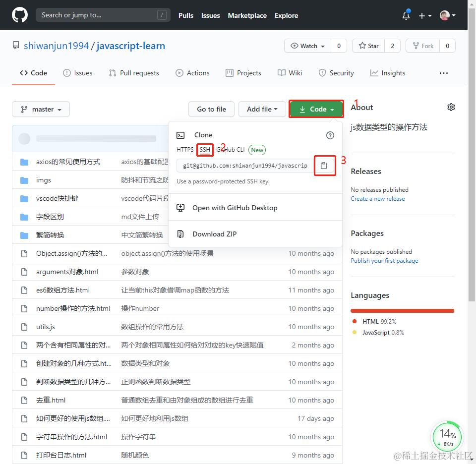Copy the SSH clone URL clipboard icon

tap(324, 166)
